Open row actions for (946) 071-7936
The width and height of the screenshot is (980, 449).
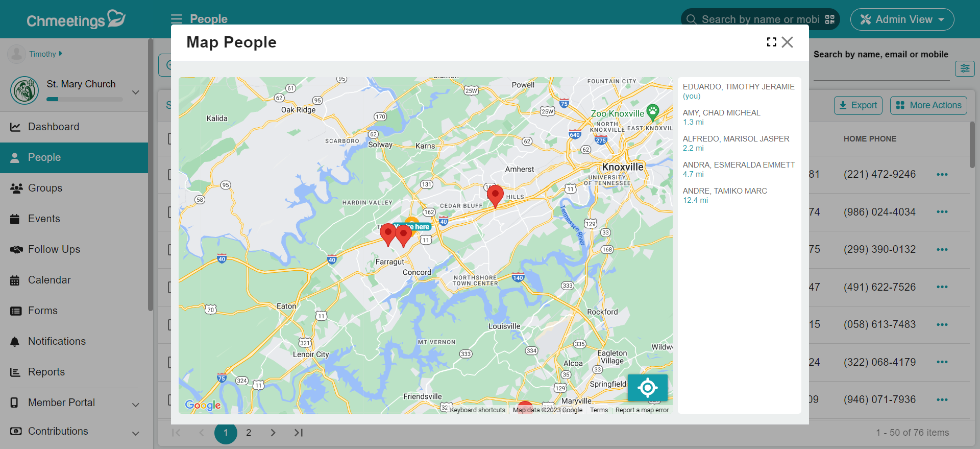point(942,400)
